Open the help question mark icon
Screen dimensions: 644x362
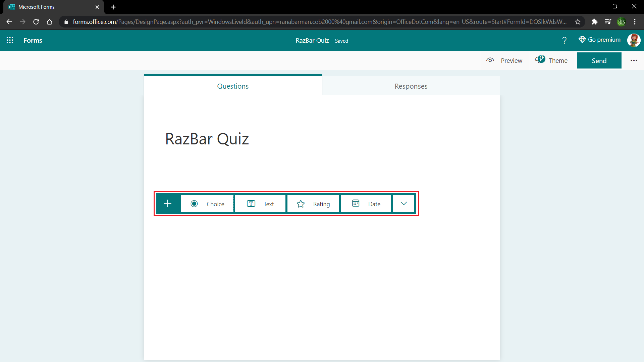564,40
